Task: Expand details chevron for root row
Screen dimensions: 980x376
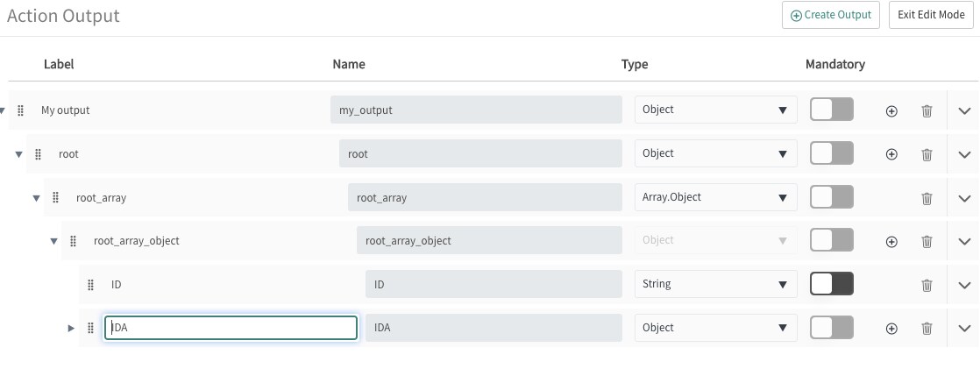Action: (964, 154)
